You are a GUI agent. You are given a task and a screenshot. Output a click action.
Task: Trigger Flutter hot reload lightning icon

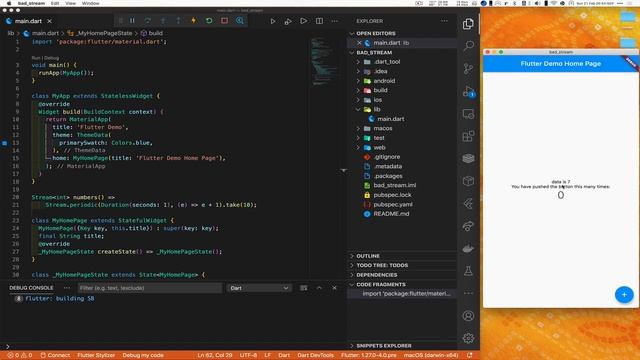(x=193, y=20)
